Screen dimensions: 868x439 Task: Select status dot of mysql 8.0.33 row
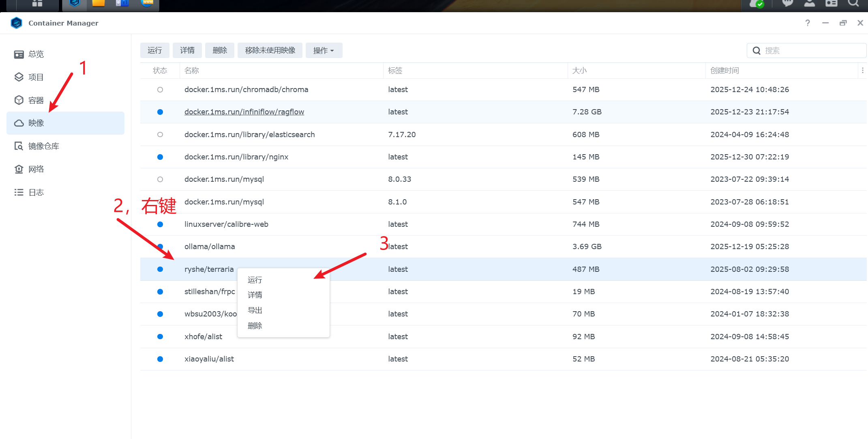coord(160,179)
